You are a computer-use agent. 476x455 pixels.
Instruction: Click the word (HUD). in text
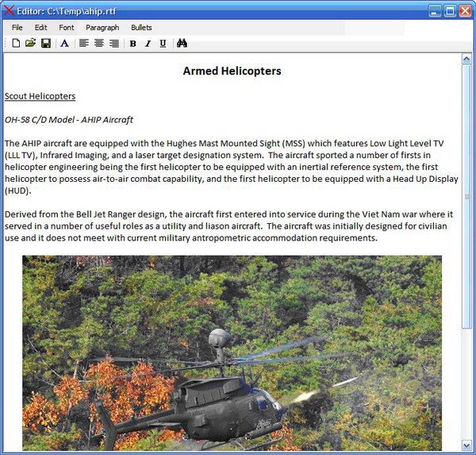click(18, 191)
